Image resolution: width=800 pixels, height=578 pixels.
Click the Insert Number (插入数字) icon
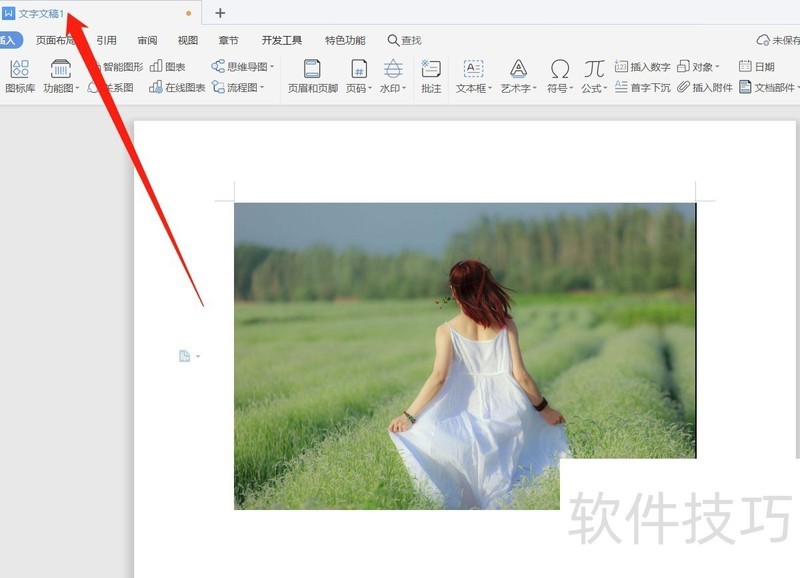[642, 67]
